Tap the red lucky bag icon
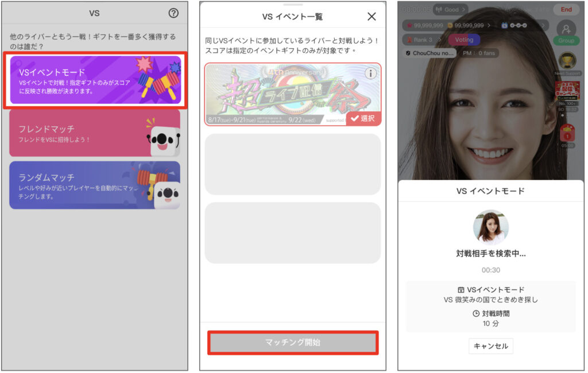The width and height of the screenshot is (588, 373). tap(567, 133)
